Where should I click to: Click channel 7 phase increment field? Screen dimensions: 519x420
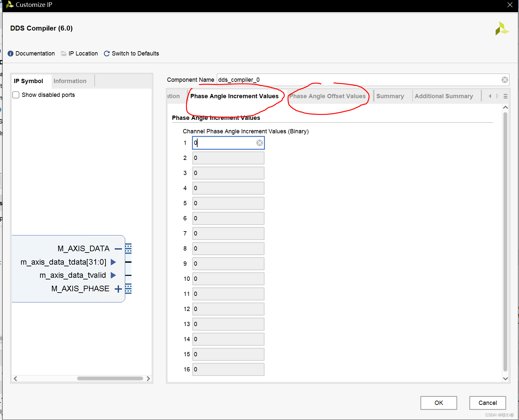pyautogui.click(x=228, y=233)
